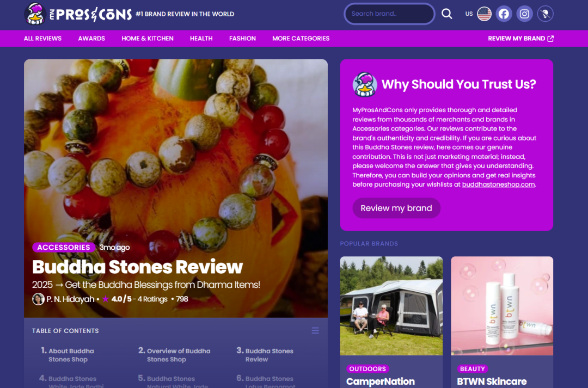Viewport: 588px width, 388px height.
Task: Open the CamperNation brand thumbnail
Action: click(391, 306)
